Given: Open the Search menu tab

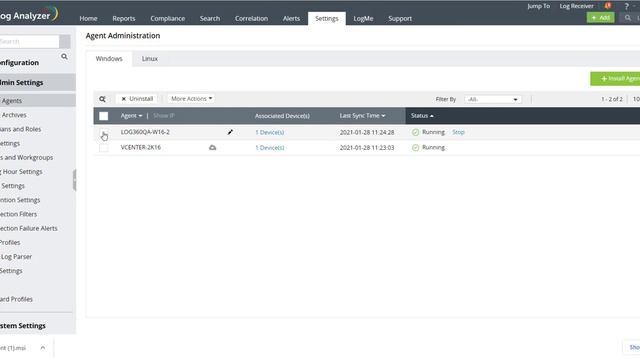Looking at the screenshot, I should coord(210,18).
